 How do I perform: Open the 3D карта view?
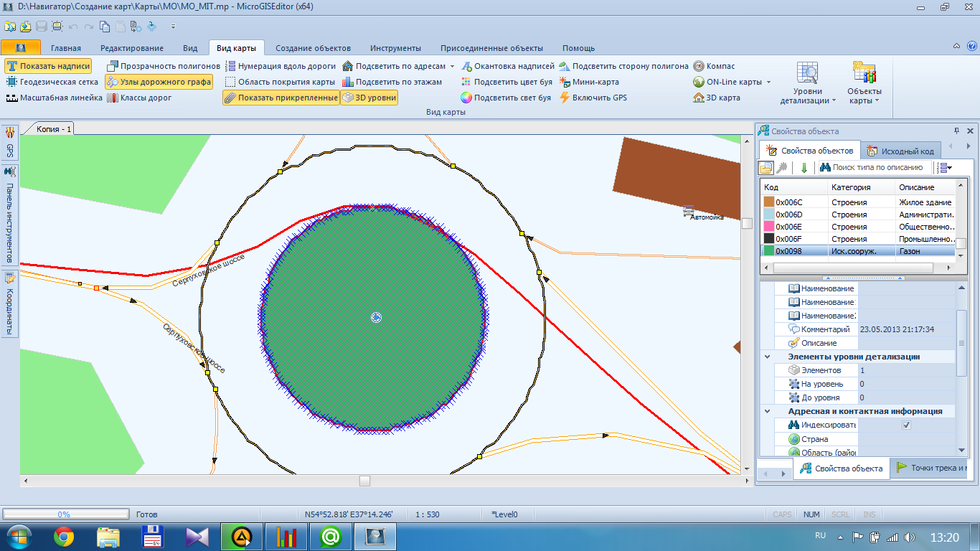pos(722,98)
